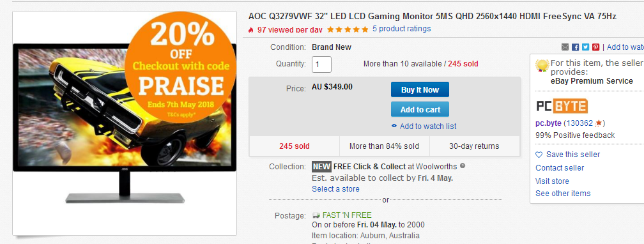Click the heart icon to save seller
Image resolution: width=644 pixels, height=244 pixels.
[x=539, y=155]
